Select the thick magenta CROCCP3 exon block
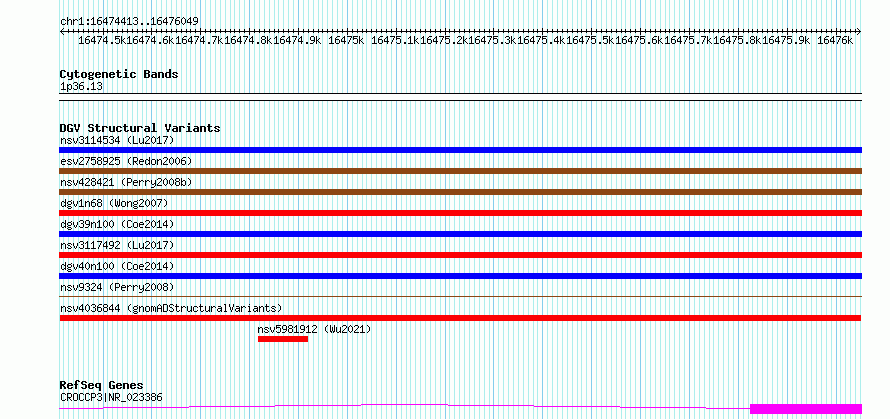Image resolution: width=890 pixels, height=419 pixels. [806, 409]
